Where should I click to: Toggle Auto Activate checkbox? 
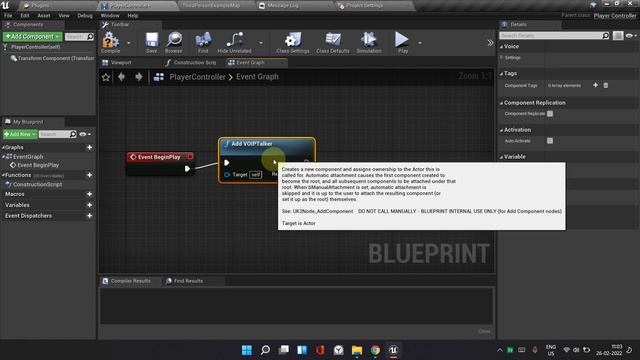point(550,141)
